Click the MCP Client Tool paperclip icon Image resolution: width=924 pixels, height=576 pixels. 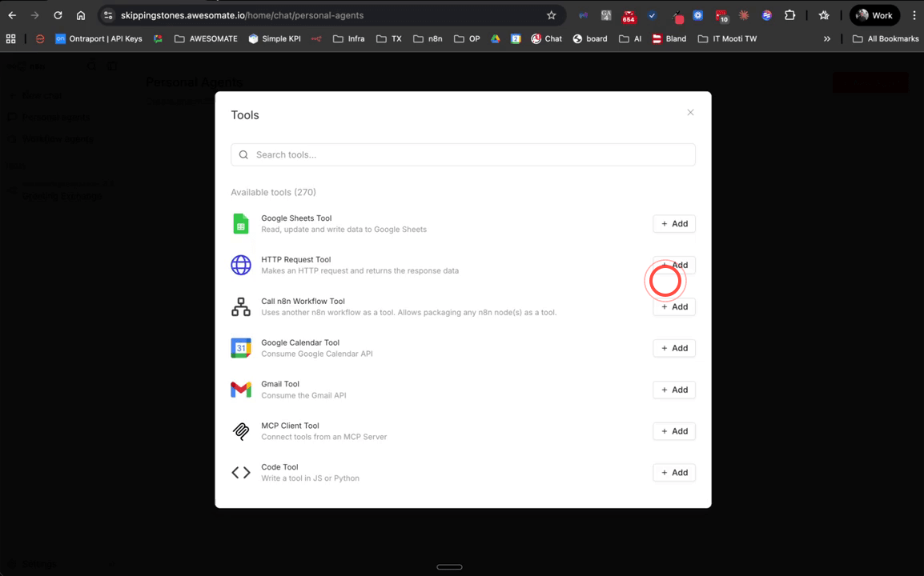point(241,431)
